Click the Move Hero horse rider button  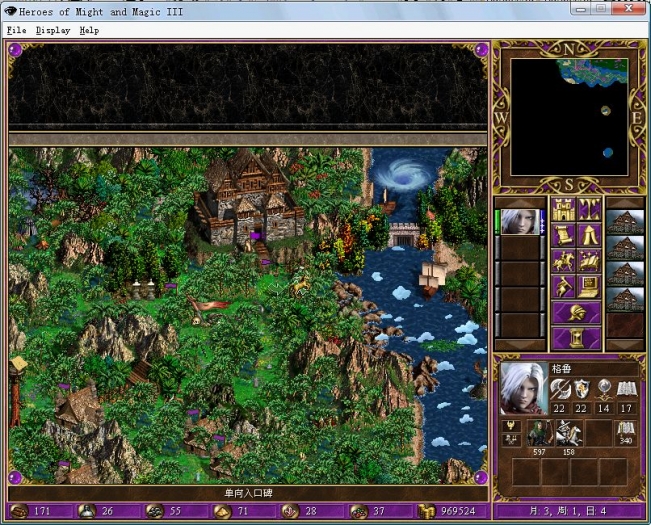563,261
